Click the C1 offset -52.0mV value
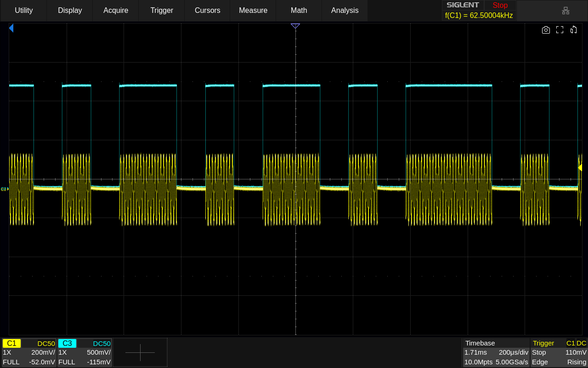 coord(42,362)
